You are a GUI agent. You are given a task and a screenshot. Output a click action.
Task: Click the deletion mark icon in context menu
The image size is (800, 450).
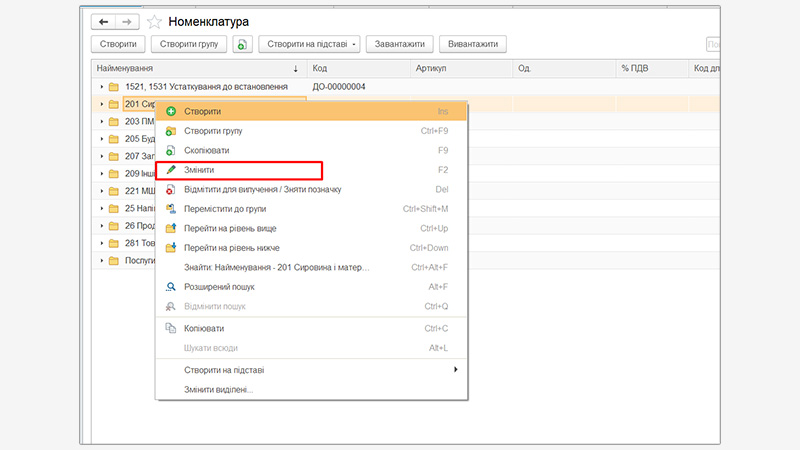tap(171, 189)
